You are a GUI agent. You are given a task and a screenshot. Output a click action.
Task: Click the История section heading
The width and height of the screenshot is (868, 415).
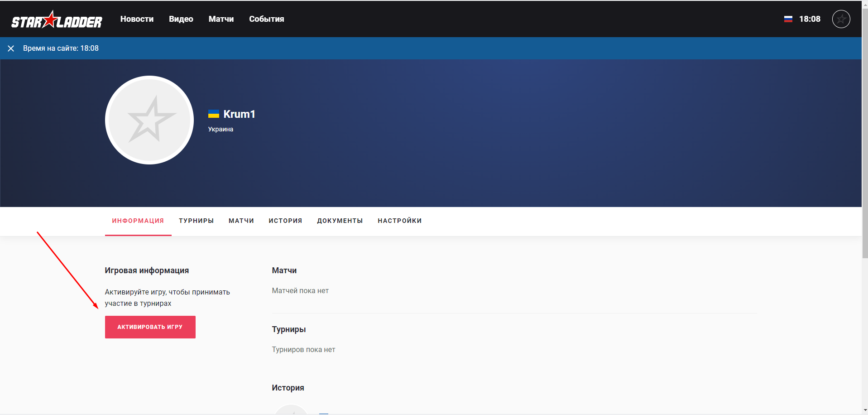(x=288, y=388)
